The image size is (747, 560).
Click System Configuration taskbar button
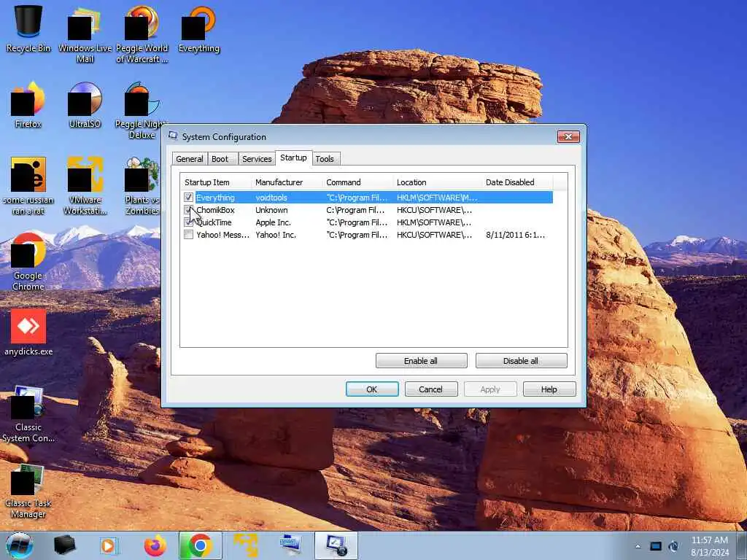click(x=336, y=545)
